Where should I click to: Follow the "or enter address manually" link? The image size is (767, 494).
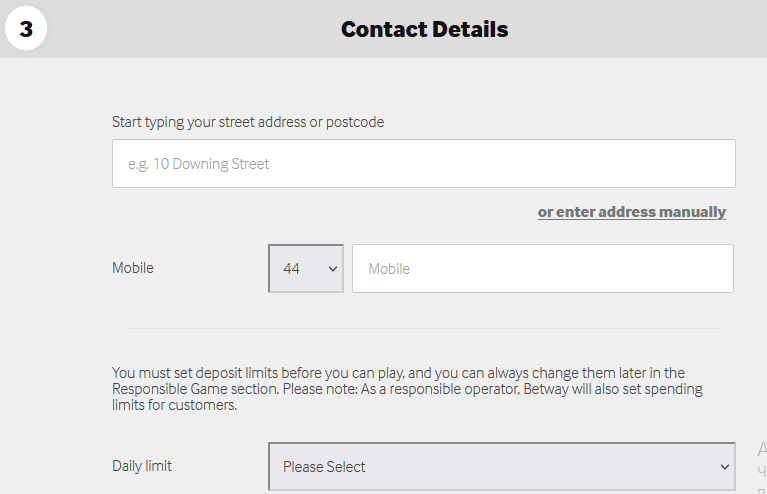pyautogui.click(x=631, y=212)
